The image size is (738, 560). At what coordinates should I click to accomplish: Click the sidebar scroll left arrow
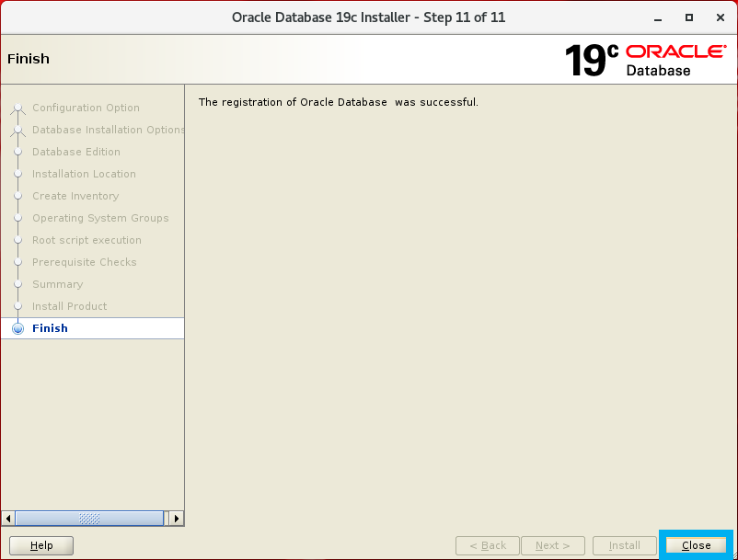click(x=8, y=518)
